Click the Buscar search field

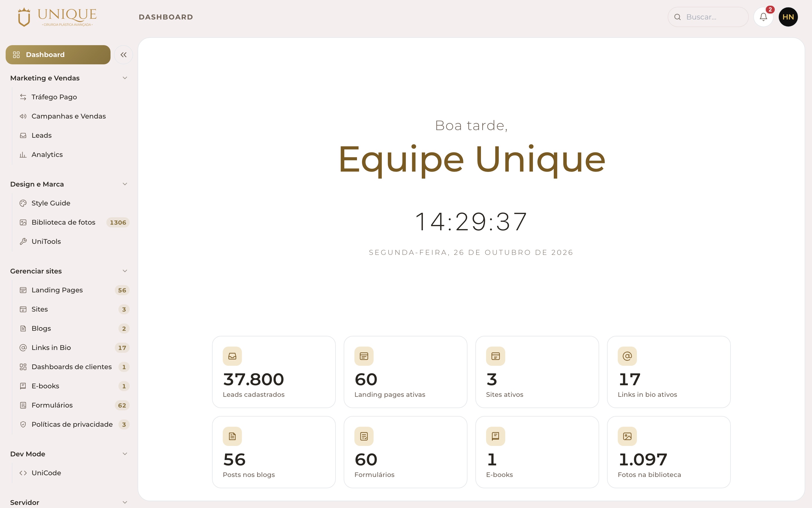point(708,17)
